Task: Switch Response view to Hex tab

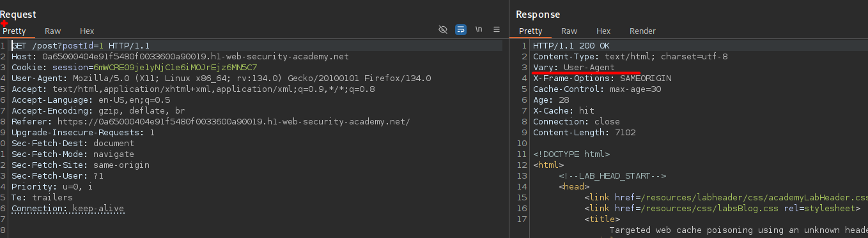Action: click(603, 31)
